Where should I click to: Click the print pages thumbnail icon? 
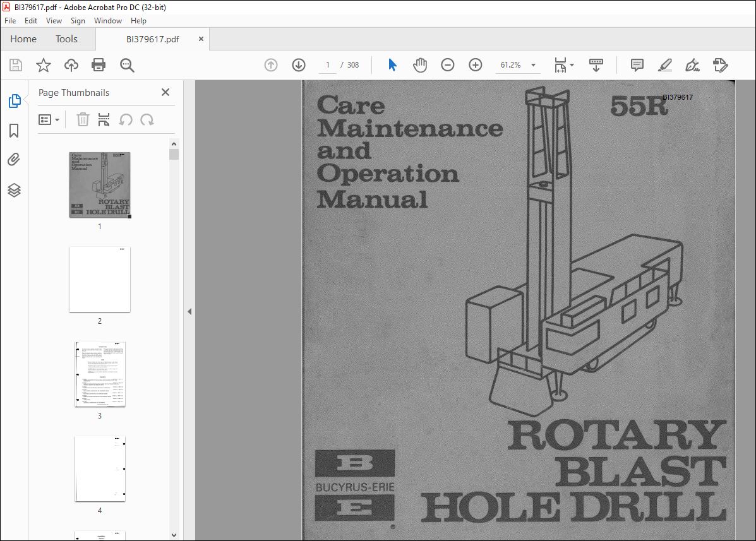[104, 119]
